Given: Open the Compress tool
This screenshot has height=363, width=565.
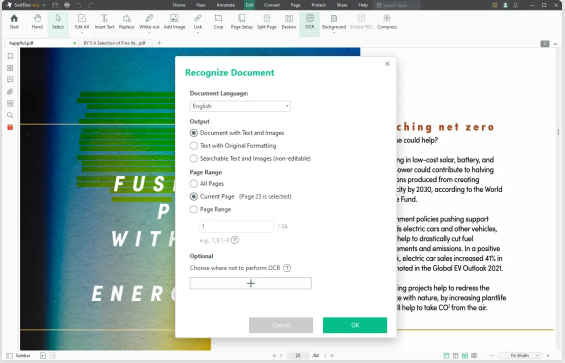Looking at the screenshot, I should point(387,22).
